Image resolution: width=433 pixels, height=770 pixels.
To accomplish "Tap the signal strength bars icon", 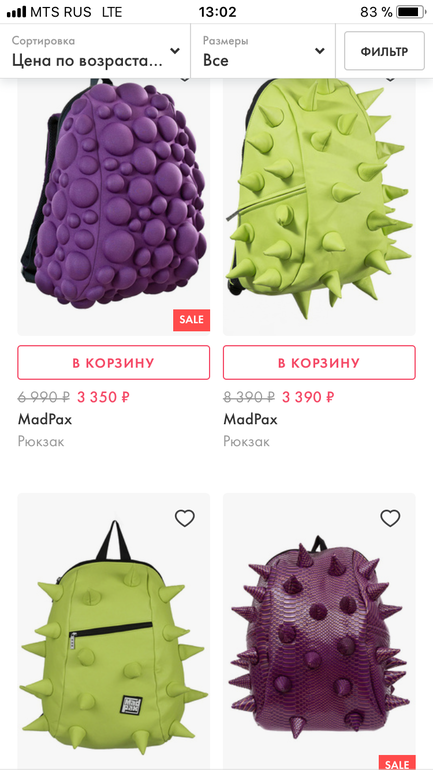I will click(16, 12).
